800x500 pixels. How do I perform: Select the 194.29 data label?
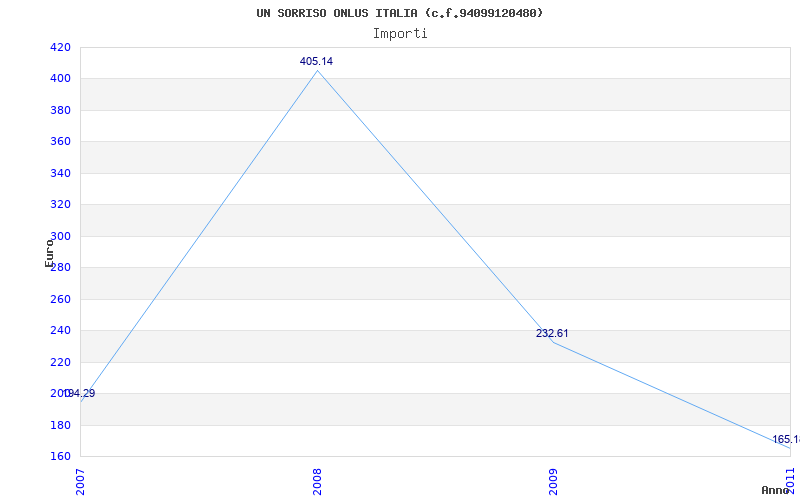point(80,393)
